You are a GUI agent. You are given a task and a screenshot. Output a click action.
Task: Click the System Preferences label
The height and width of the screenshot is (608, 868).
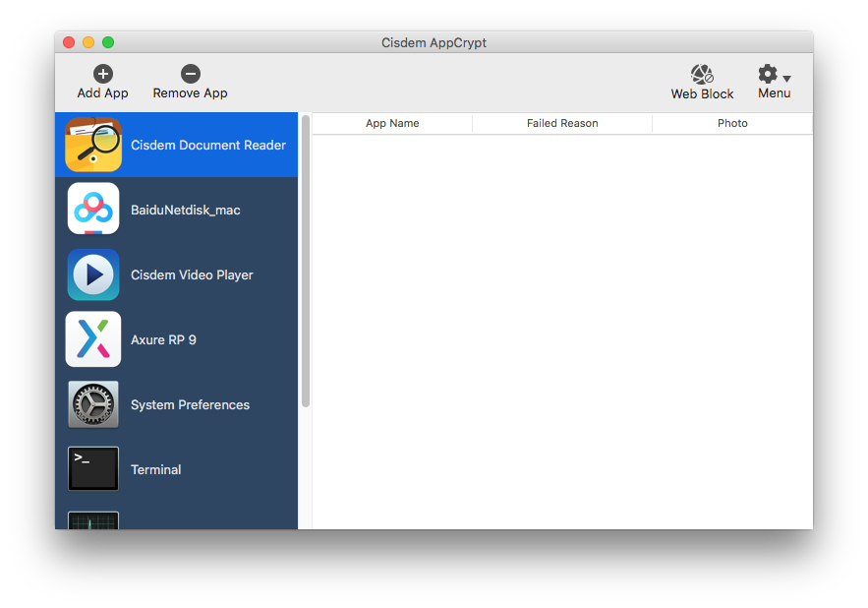point(190,404)
